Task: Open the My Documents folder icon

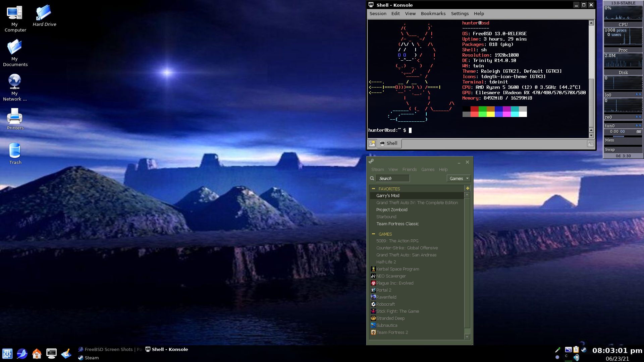Action: [15, 53]
